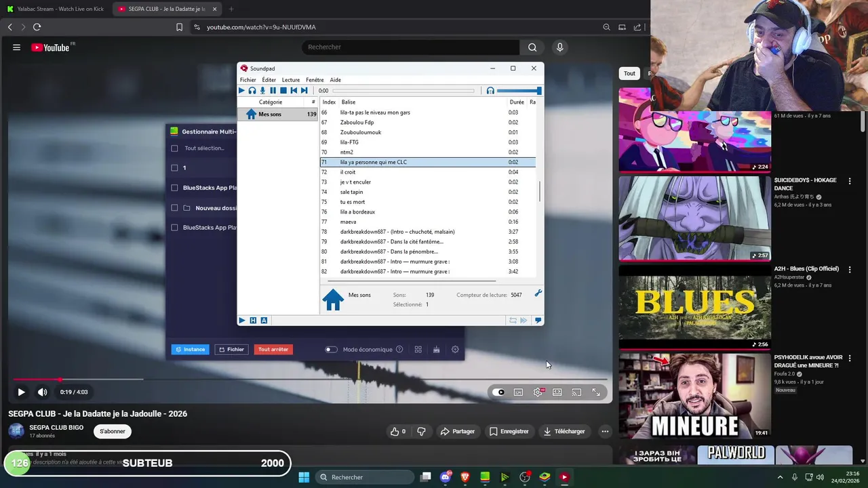The image size is (868, 488).
Task: Click the YouTube cast to TV icon
Action: tap(576, 392)
